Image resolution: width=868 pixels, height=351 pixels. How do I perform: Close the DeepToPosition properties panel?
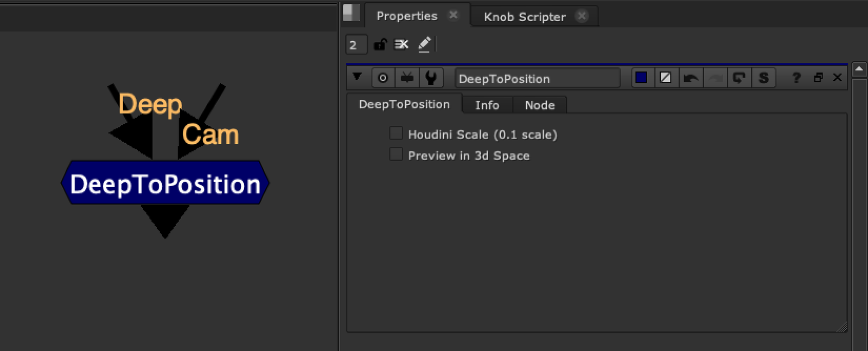click(x=838, y=78)
